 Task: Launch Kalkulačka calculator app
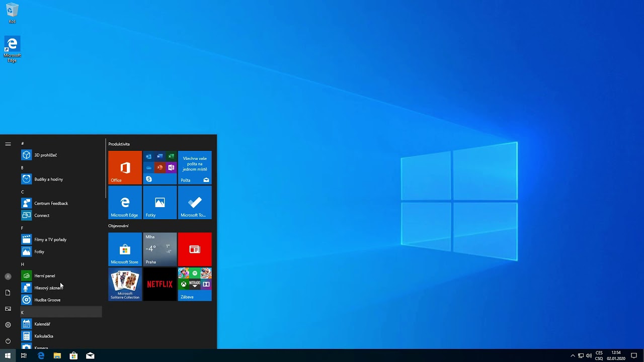coord(61,336)
